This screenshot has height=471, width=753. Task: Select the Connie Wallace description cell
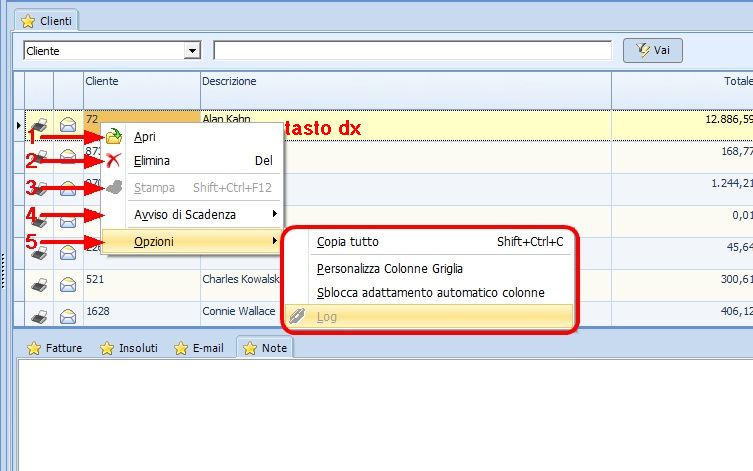click(240, 314)
